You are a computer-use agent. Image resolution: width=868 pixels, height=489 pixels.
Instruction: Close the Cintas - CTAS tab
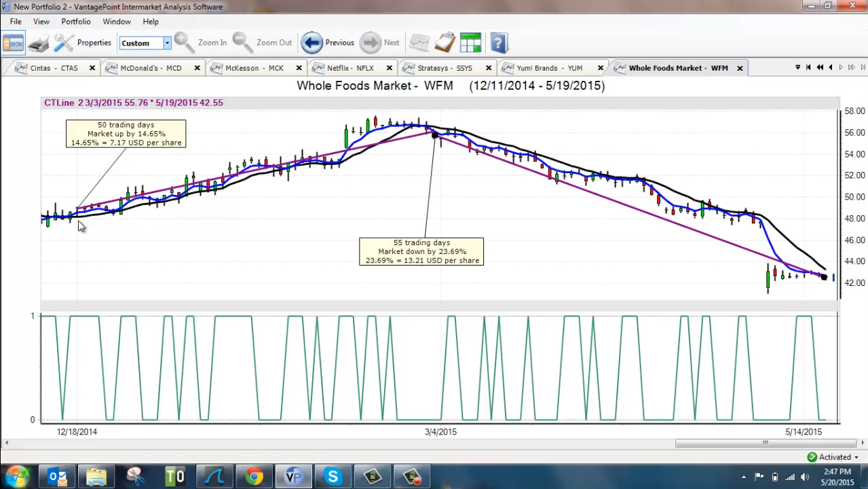tap(92, 68)
